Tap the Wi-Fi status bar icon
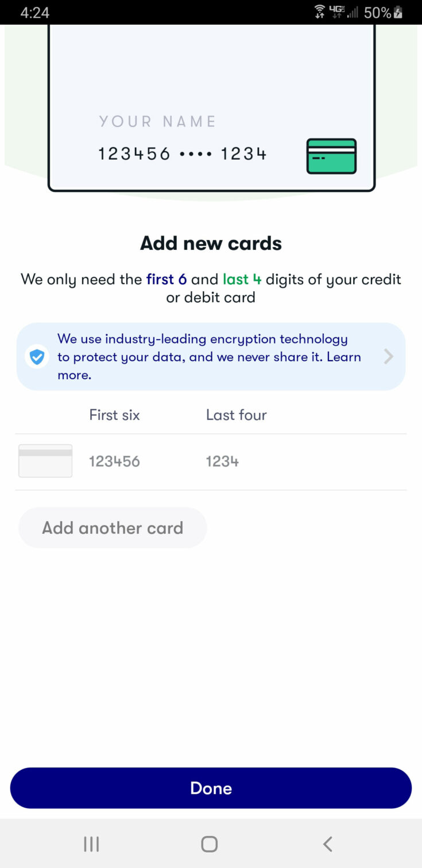This screenshot has width=422, height=868. pos(319,12)
